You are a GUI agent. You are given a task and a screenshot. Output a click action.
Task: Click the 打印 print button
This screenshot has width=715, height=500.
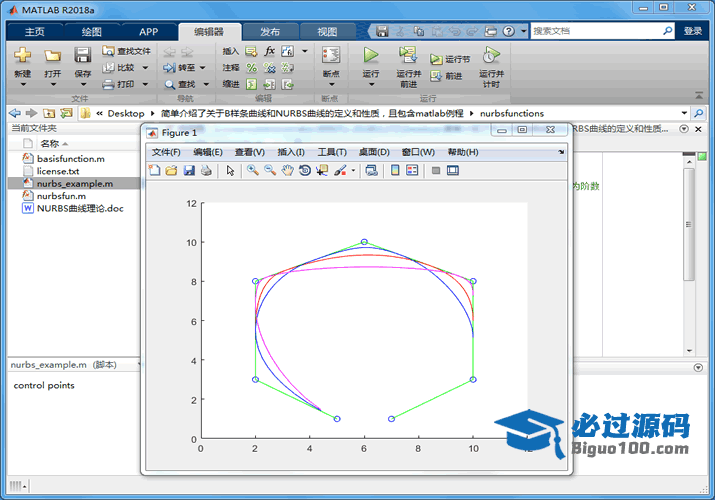pyautogui.click(x=119, y=84)
